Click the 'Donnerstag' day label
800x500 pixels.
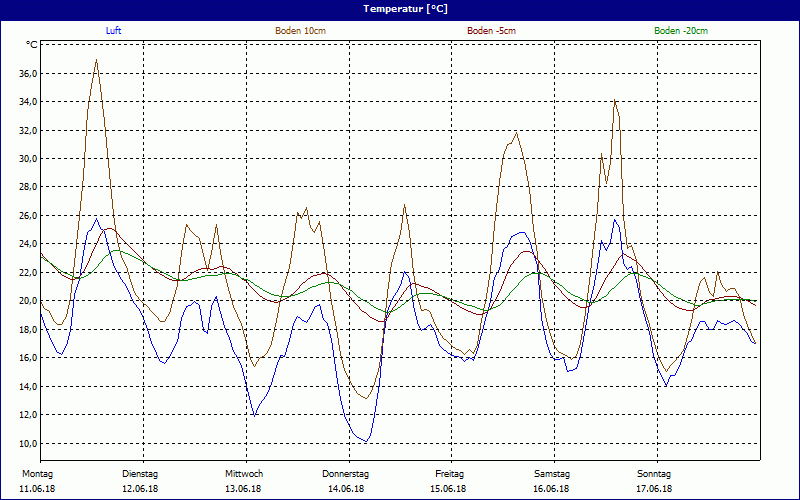[x=345, y=474]
